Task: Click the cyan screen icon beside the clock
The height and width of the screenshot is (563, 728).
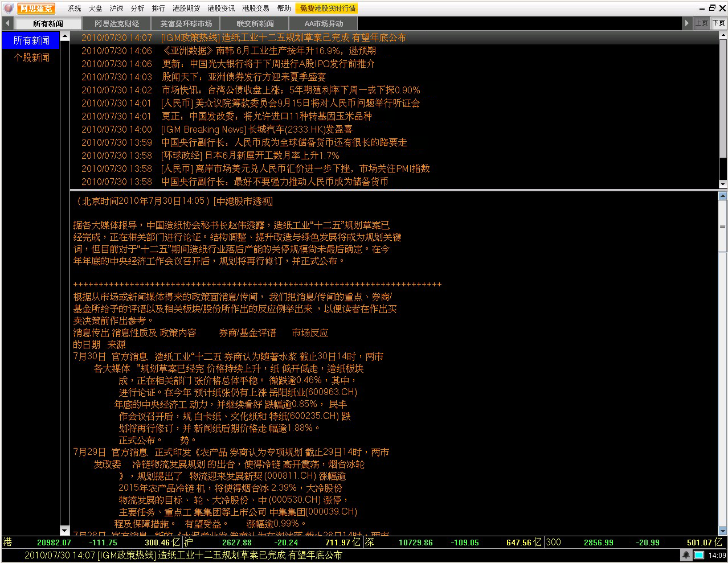Action: point(699,555)
